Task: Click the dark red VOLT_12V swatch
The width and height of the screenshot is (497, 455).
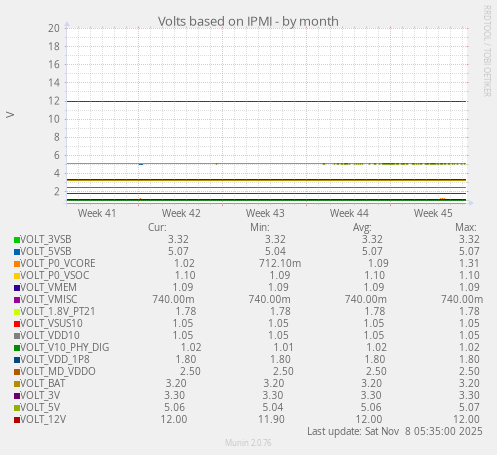Action: (x=17, y=420)
